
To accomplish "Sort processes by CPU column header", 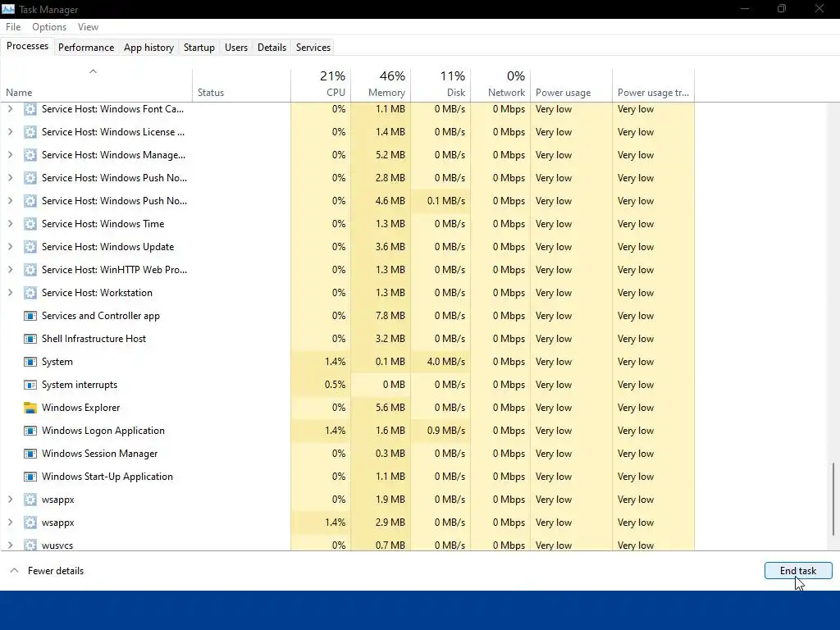I will (321, 84).
